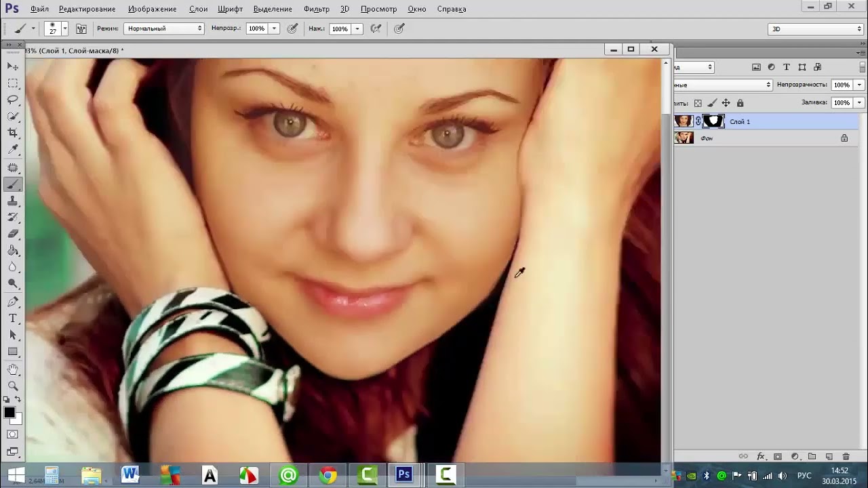Open the brush preset picker dropdown
This screenshot has width=868, height=488.
click(x=65, y=28)
